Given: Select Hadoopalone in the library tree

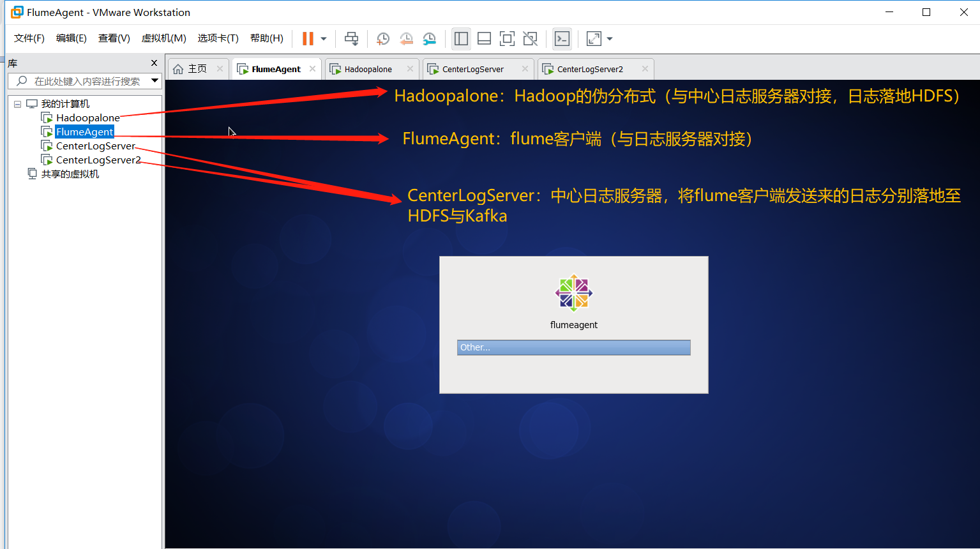Looking at the screenshot, I should click(88, 118).
